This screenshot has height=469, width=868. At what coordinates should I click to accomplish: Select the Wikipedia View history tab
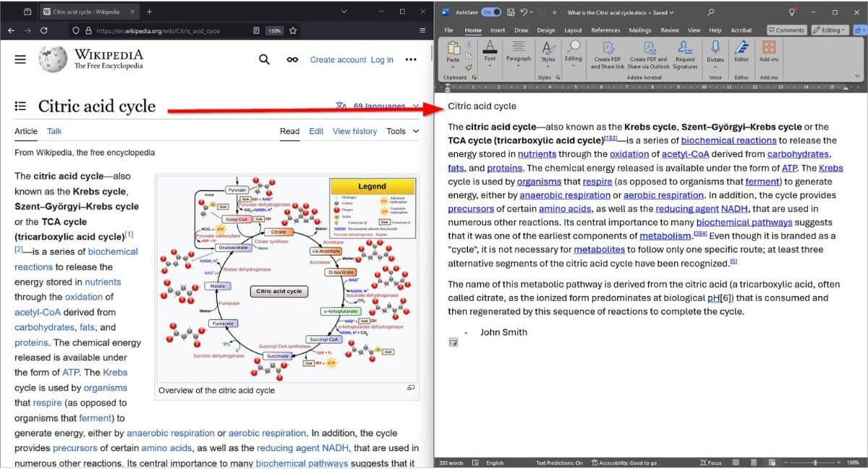tap(354, 131)
